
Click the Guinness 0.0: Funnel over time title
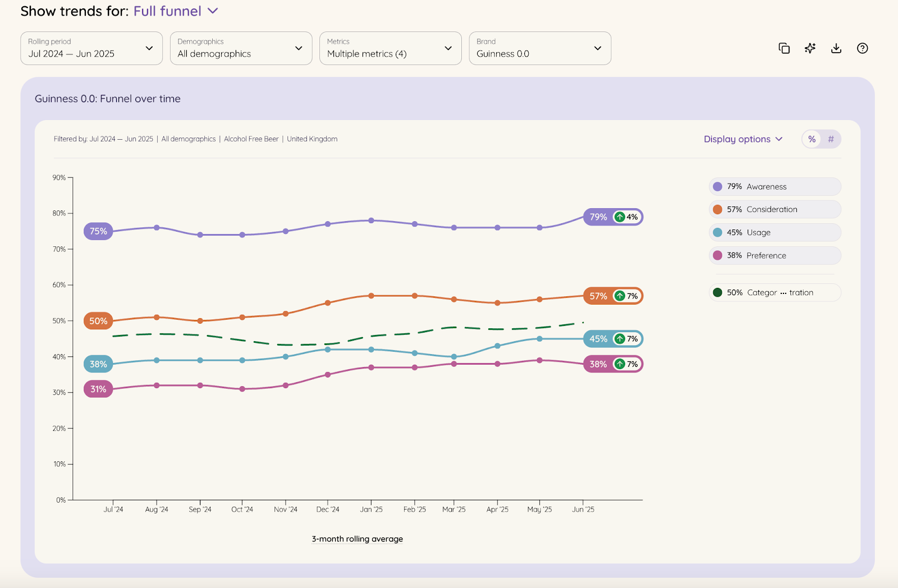pyautogui.click(x=108, y=99)
